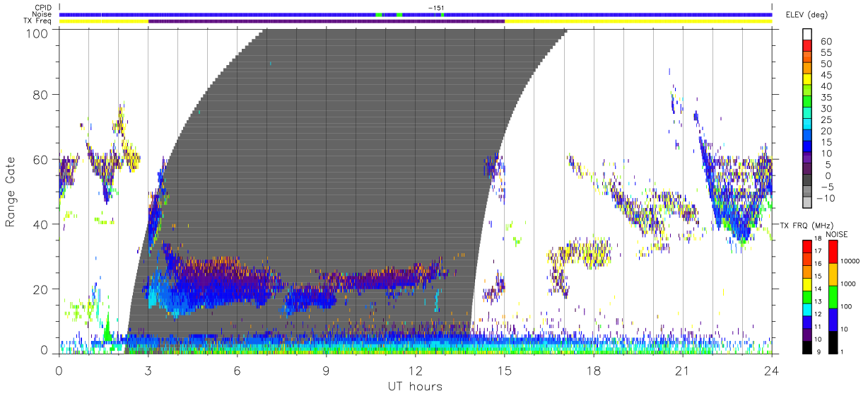Click the red 17–18 MHz TX FRQ swatch
Screen dimensions: 868x401
(x=807, y=245)
